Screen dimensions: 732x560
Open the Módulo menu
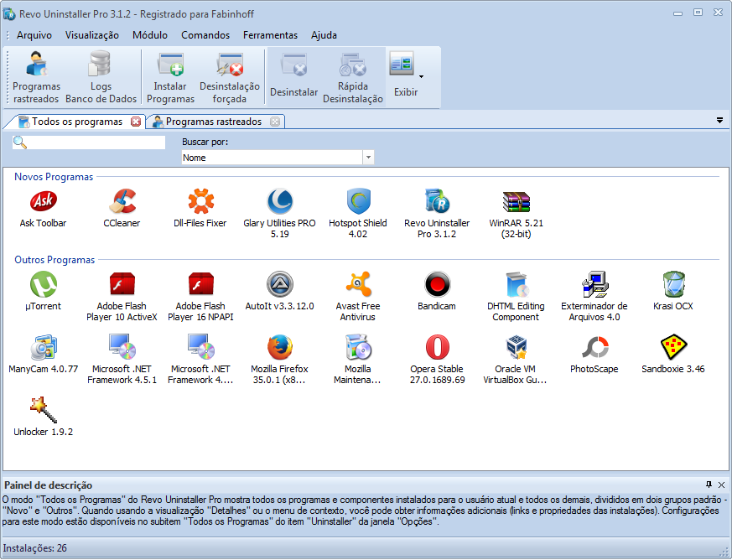pyautogui.click(x=150, y=35)
